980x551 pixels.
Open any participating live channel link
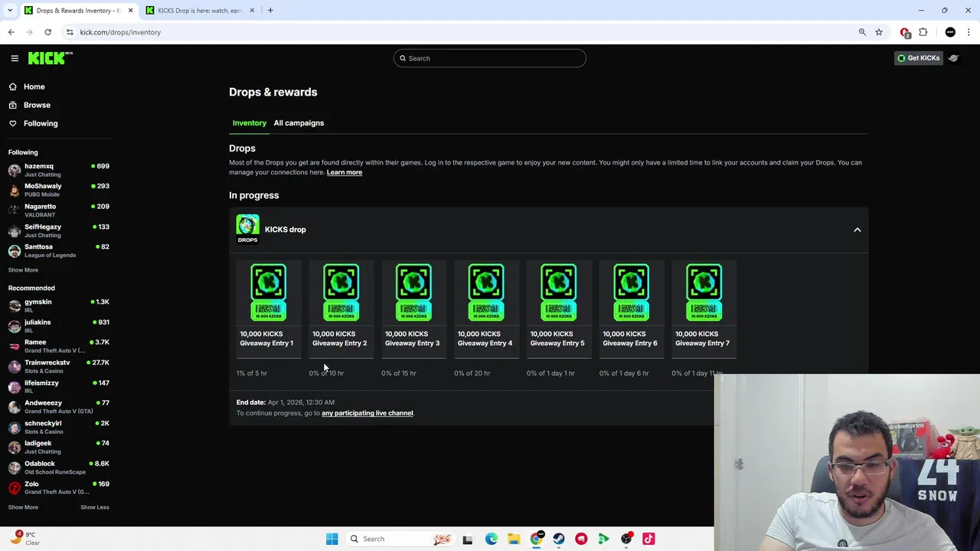point(367,413)
